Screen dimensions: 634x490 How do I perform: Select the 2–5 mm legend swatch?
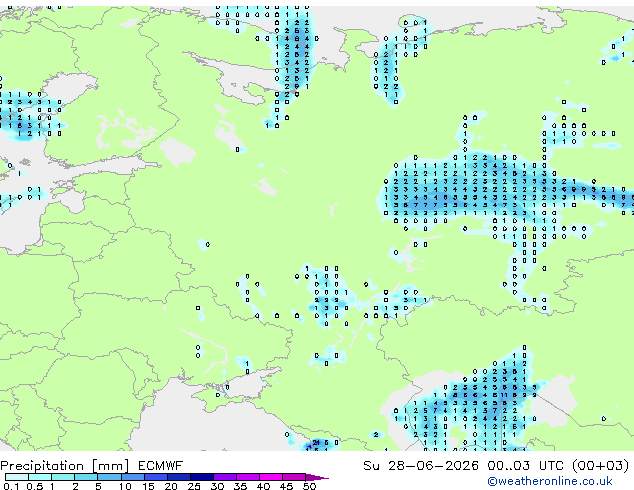[x=86, y=477]
